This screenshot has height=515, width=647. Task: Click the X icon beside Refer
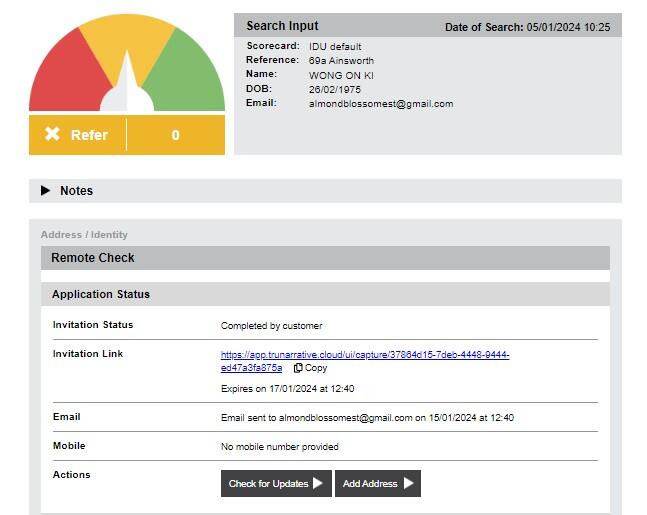coord(52,134)
